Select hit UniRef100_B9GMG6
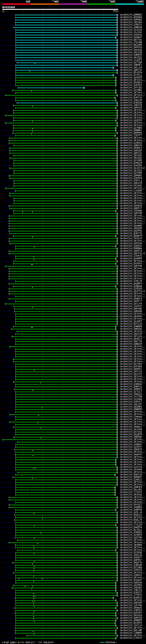 [x=131, y=17]
